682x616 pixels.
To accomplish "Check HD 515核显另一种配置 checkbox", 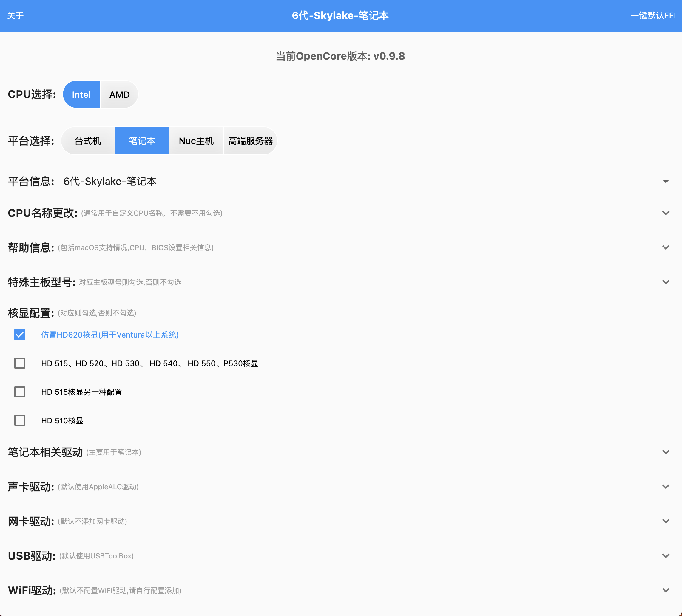I will (x=20, y=392).
